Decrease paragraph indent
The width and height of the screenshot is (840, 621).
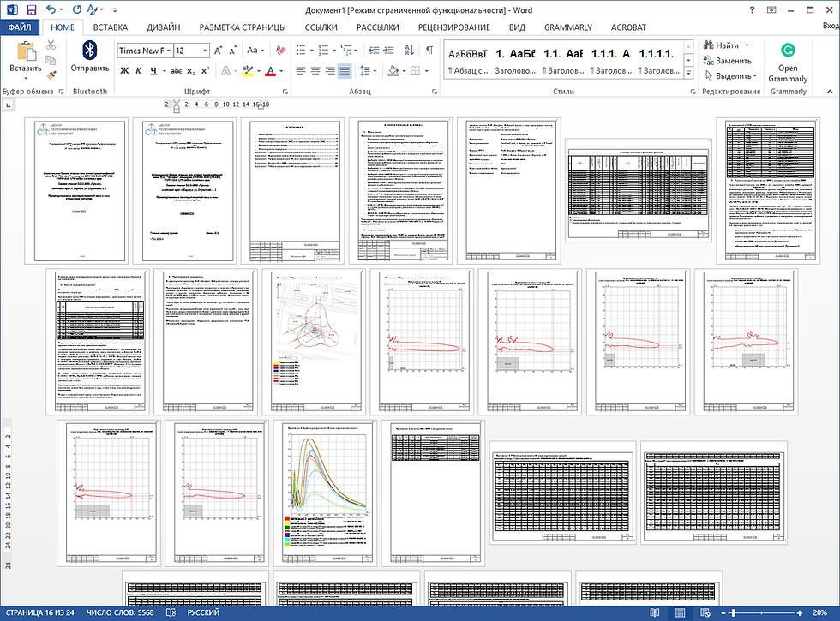tap(374, 51)
